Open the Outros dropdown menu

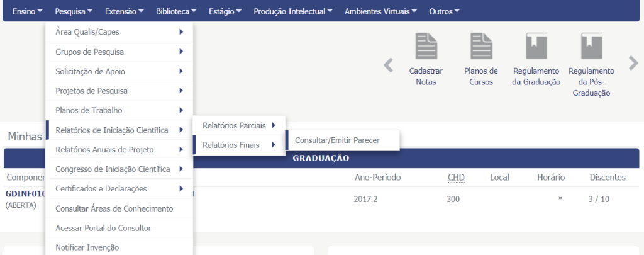pos(444,11)
